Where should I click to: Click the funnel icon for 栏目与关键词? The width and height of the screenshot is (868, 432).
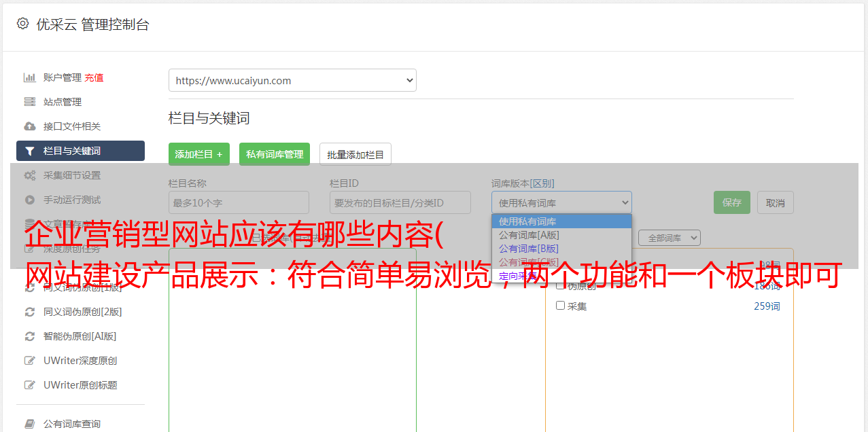tap(30, 151)
